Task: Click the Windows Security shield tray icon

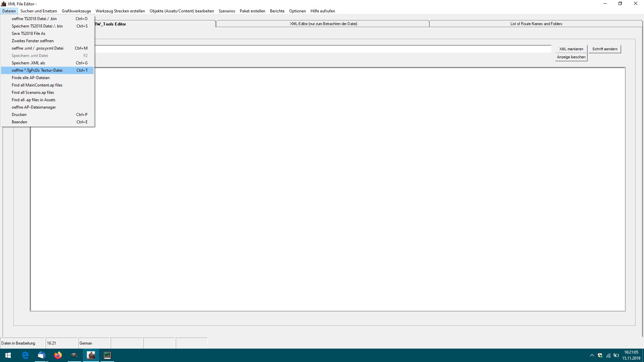Action: pyautogui.click(x=600, y=355)
